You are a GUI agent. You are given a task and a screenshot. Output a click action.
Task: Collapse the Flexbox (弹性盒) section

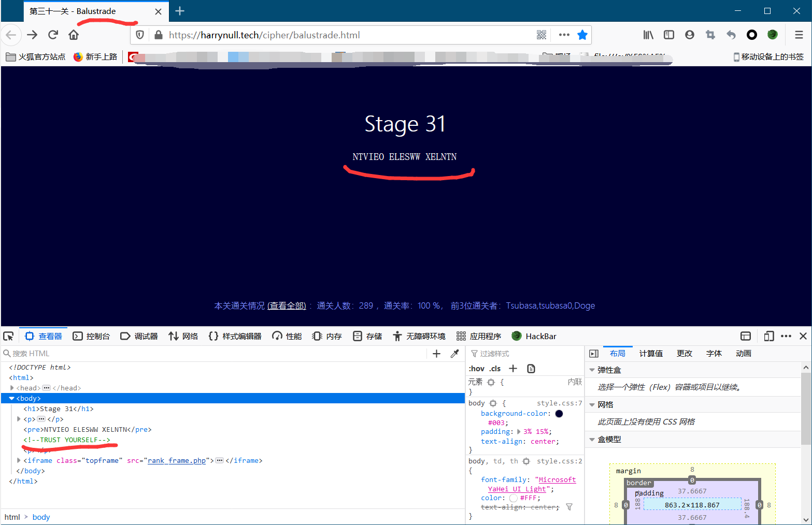tap(592, 370)
